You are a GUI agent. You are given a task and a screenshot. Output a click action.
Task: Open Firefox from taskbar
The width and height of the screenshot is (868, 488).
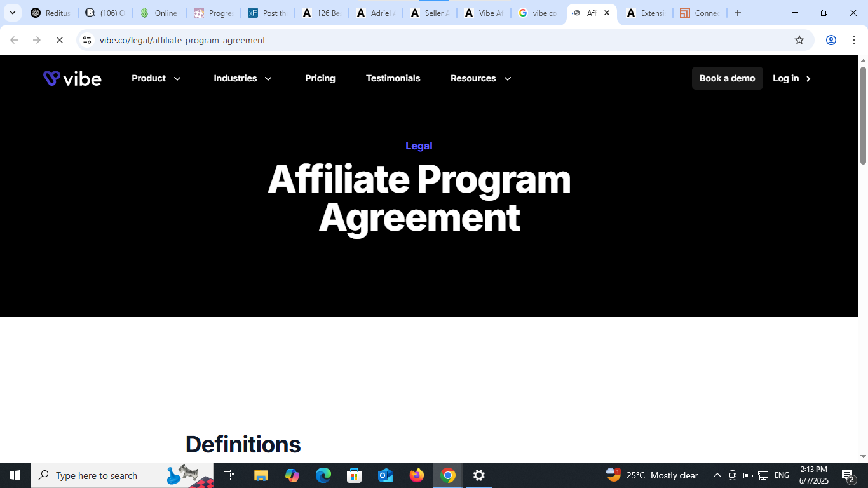point(417,475)
